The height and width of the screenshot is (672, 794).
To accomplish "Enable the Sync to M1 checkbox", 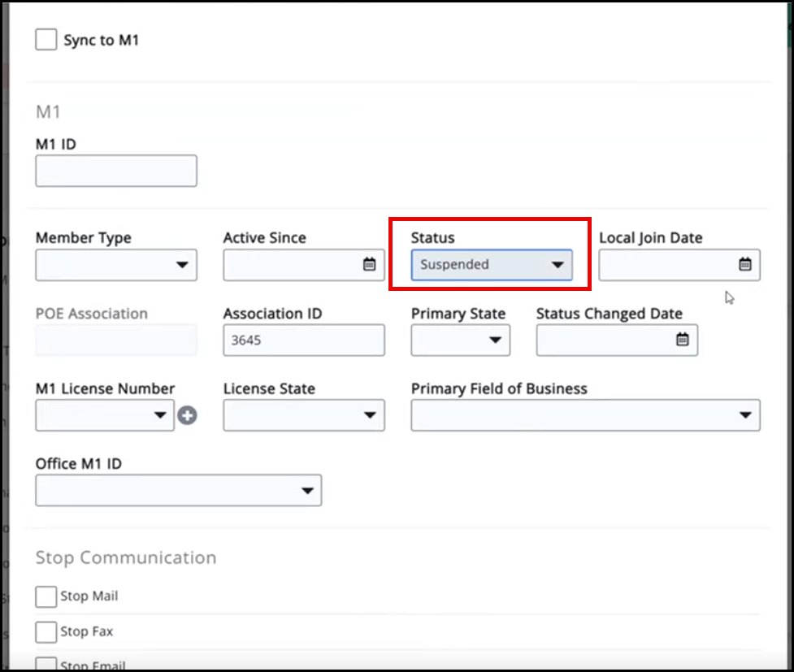I will click(x=46, y=39).
